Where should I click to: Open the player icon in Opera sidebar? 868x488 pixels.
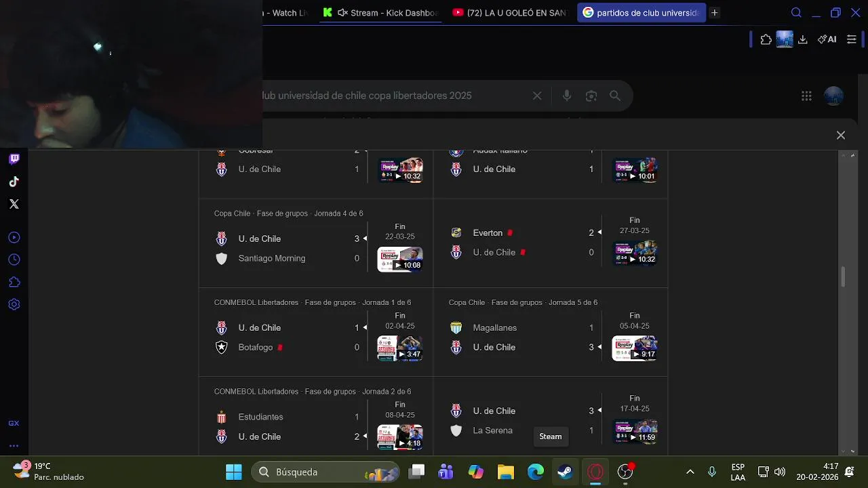coord(14,237)
